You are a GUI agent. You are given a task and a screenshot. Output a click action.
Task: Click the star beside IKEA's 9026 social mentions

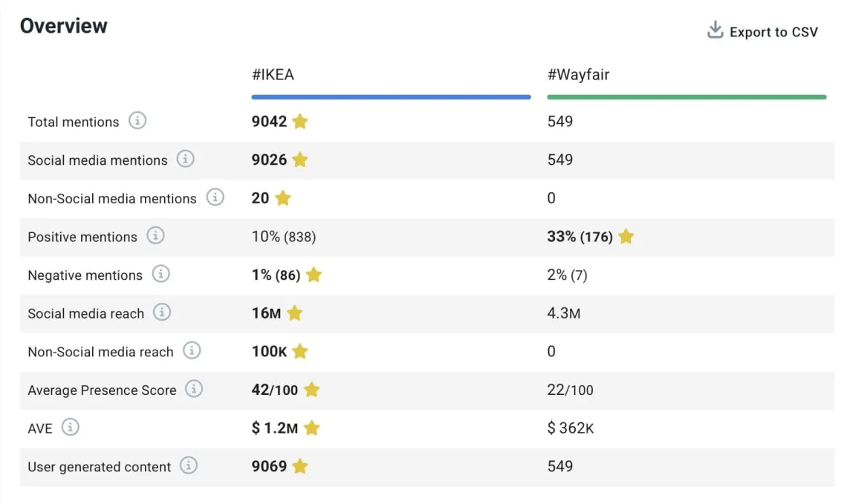click(x=300, y=159)
